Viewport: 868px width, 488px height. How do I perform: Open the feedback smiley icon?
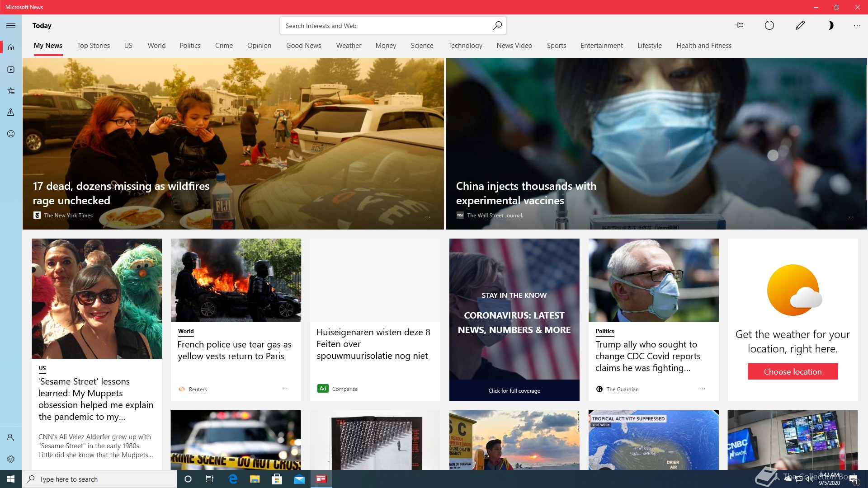click(x=11, y=134)
